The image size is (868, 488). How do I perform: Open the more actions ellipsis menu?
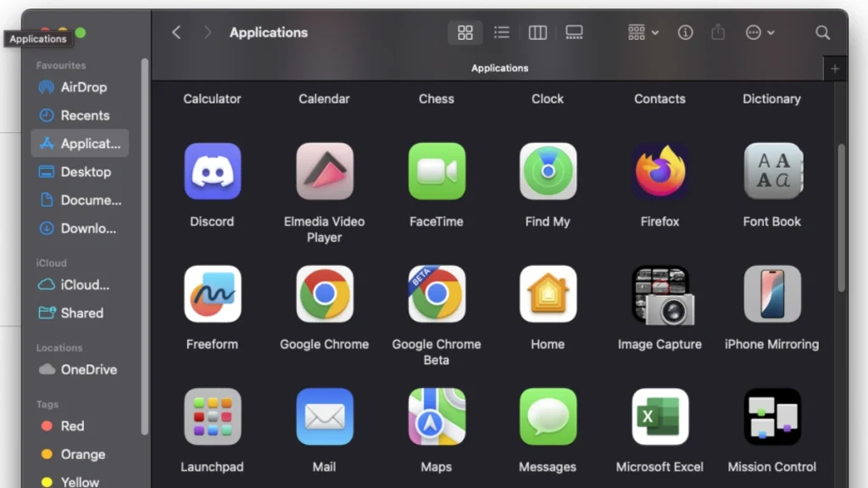[x=759, y=32]
